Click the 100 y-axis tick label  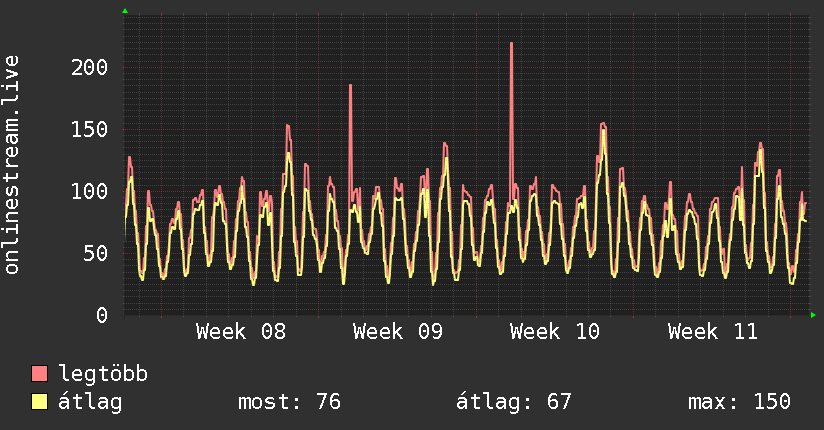click(x=89, y=191)
